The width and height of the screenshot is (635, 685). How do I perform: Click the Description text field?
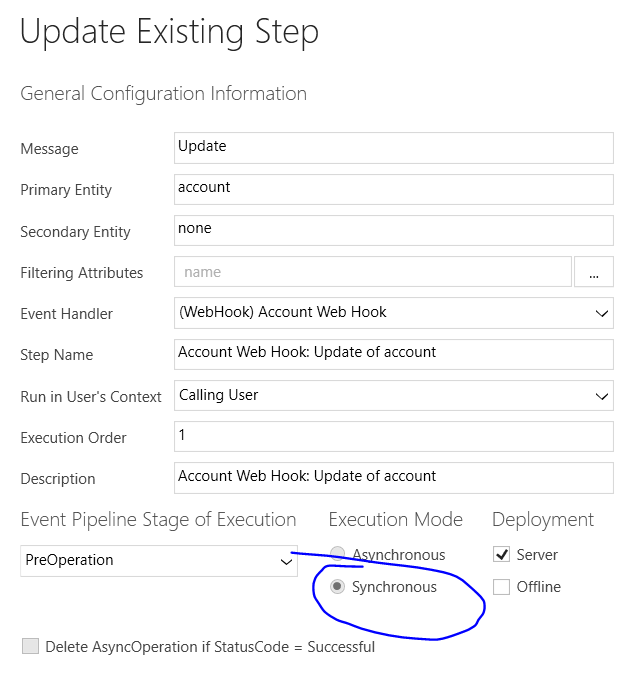pos(393,478)
